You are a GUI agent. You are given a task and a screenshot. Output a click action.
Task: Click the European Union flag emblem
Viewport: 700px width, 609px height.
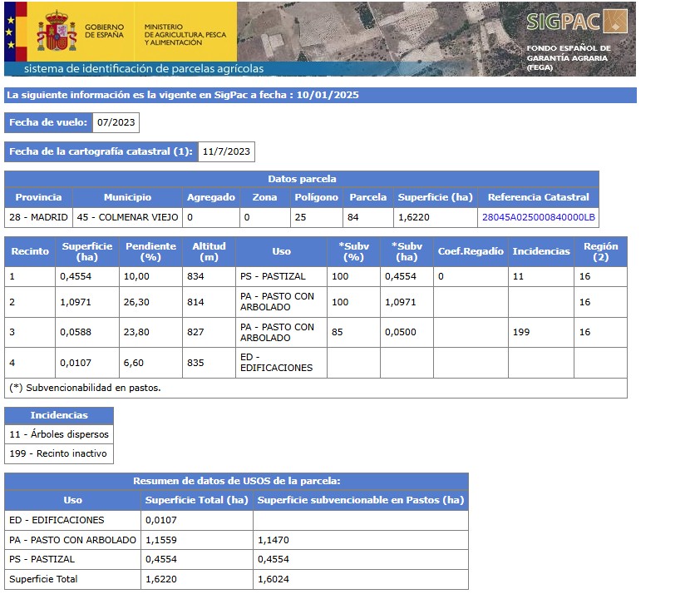click(x=11, y=31)
